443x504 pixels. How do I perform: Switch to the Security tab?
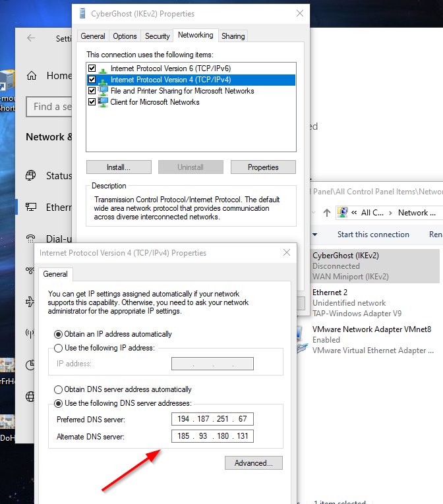157,36
